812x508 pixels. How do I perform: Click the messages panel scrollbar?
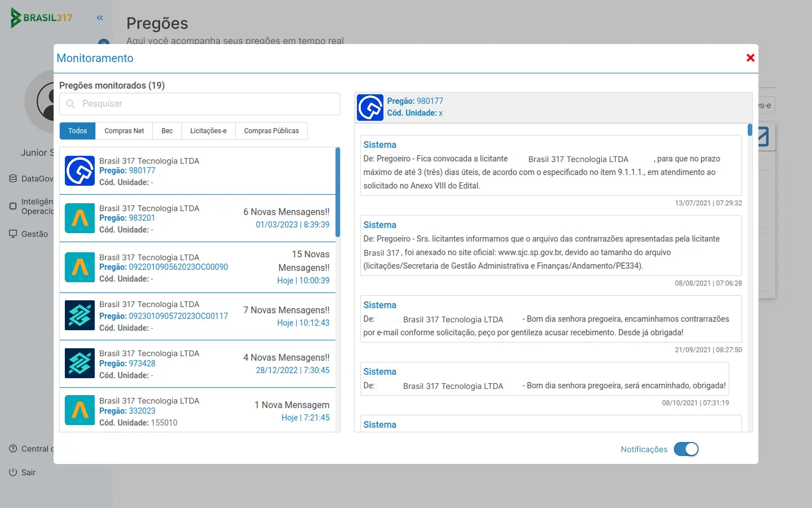point(749,130)
